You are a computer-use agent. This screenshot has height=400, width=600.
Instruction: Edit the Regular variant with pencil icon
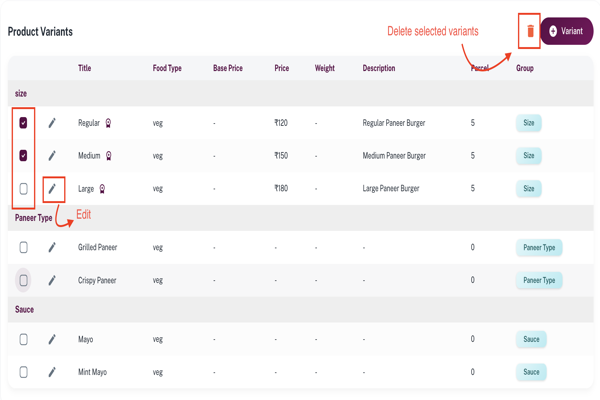52,123
